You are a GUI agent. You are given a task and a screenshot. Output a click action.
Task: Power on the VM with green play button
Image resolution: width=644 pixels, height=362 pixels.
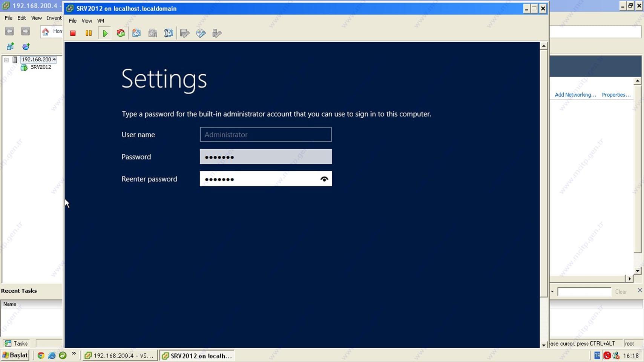pyautogui.click(x=105, y=33)
